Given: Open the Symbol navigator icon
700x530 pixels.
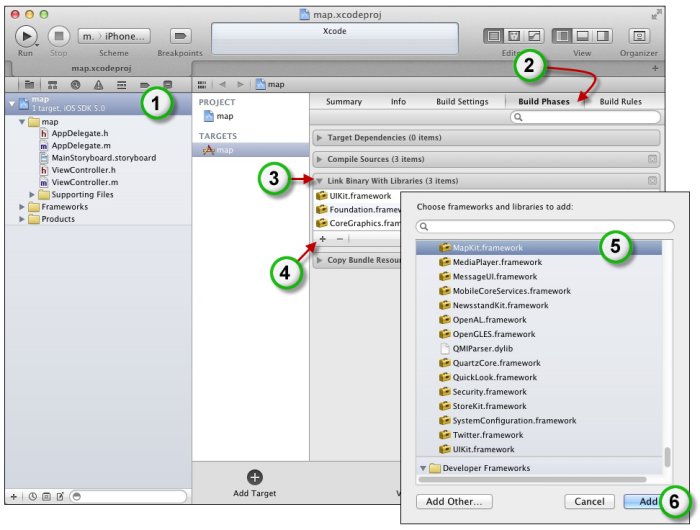Looking at the screenshot, I should tap(52, 84).
